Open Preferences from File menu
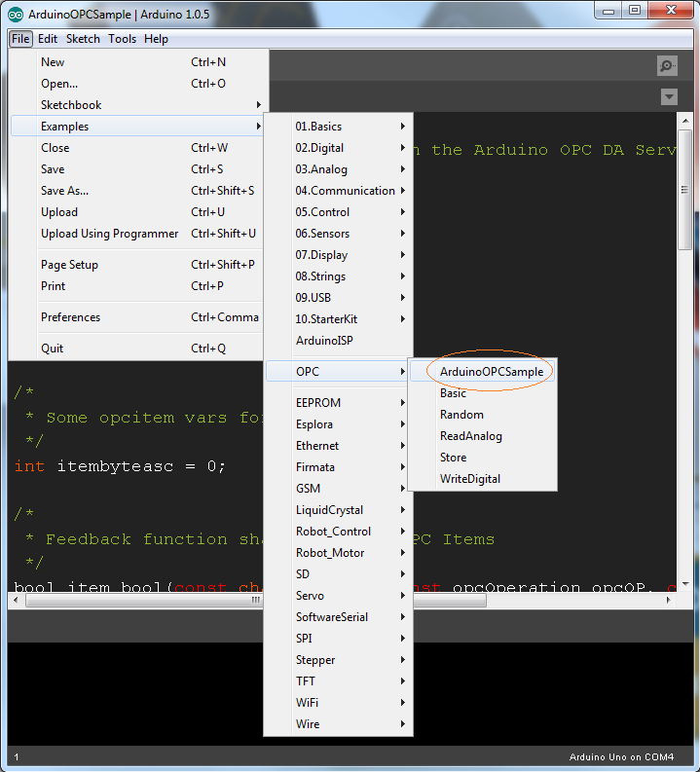 coord(137,317)
